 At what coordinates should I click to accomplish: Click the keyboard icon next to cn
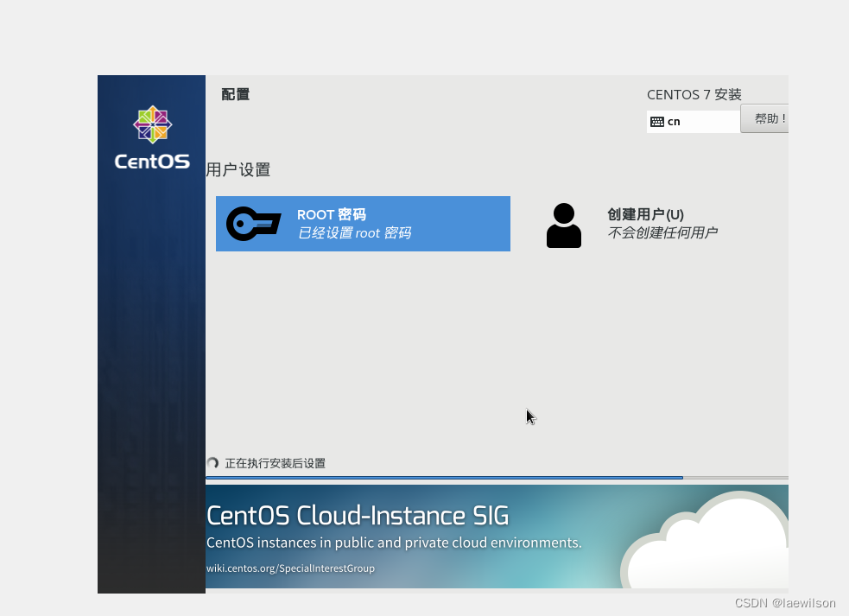pyautogui.click(x=656, y=122)
